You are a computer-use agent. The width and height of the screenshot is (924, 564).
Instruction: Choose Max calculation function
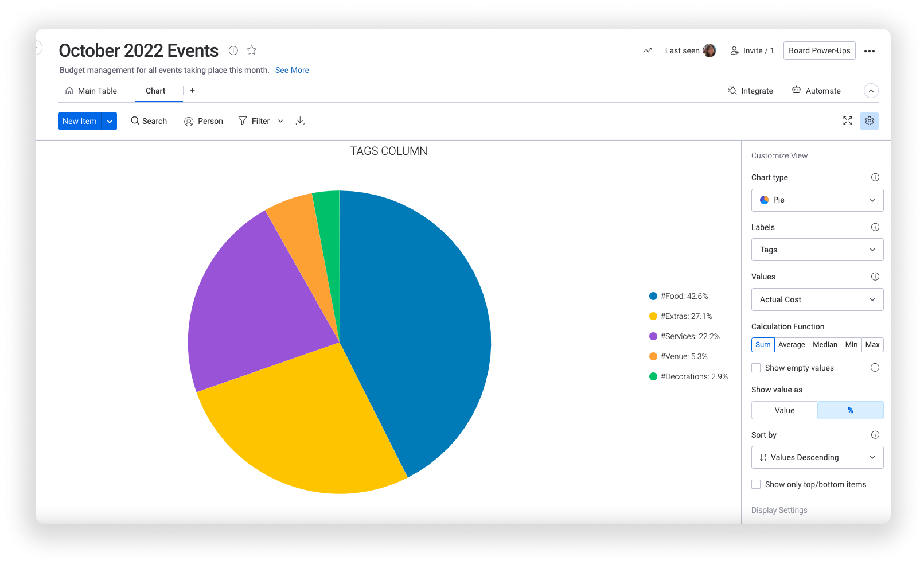[x=872, y=345]
